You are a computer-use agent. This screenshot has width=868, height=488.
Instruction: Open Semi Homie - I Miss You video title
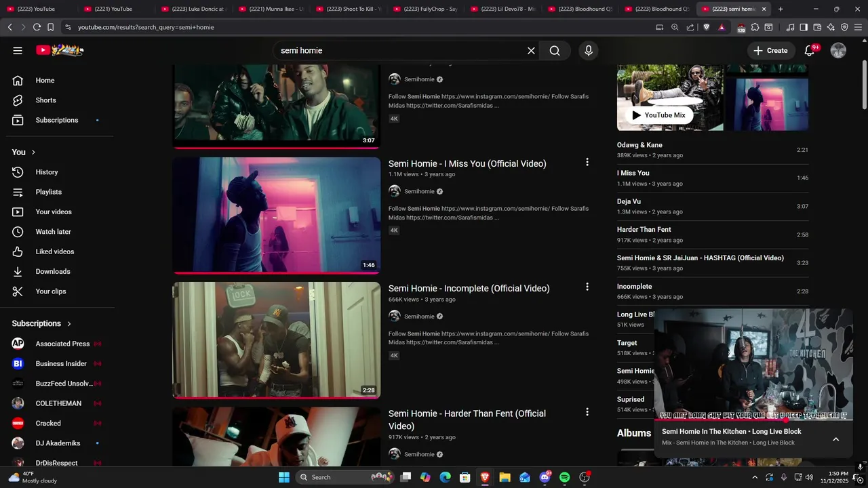click(x=467, y=163)
